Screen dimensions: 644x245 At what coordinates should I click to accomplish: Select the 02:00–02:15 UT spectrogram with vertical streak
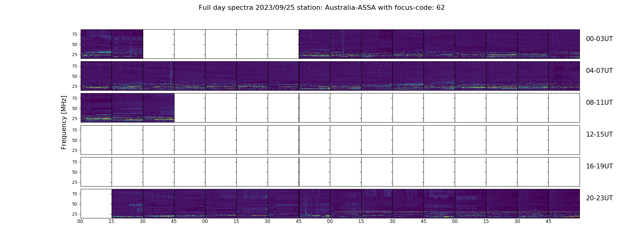pos(346,44)
